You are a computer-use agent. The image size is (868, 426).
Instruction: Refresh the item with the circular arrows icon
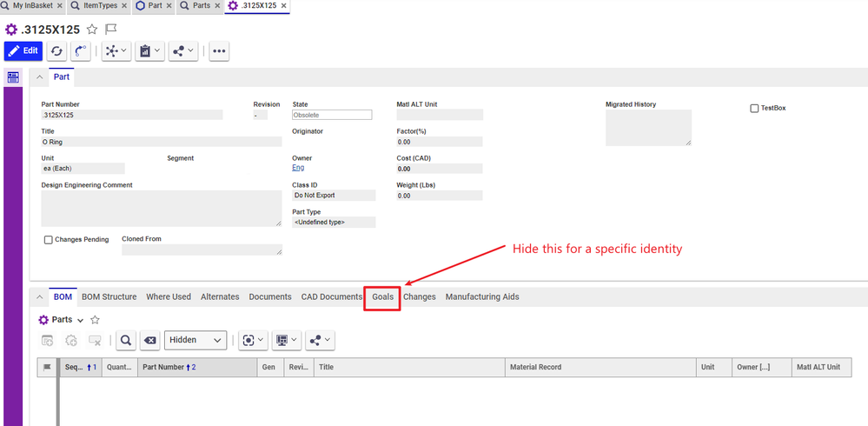click(x=56, y=51)
